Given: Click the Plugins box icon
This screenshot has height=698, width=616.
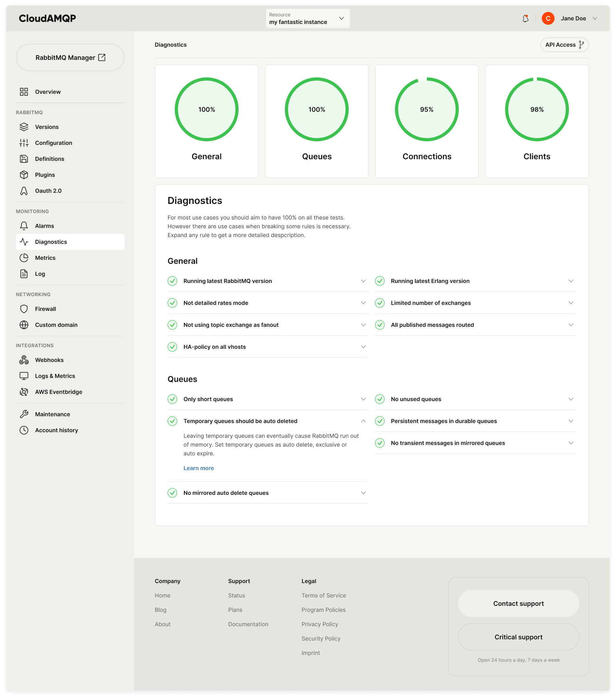Looking at the screenshot, I should (24, 175).
